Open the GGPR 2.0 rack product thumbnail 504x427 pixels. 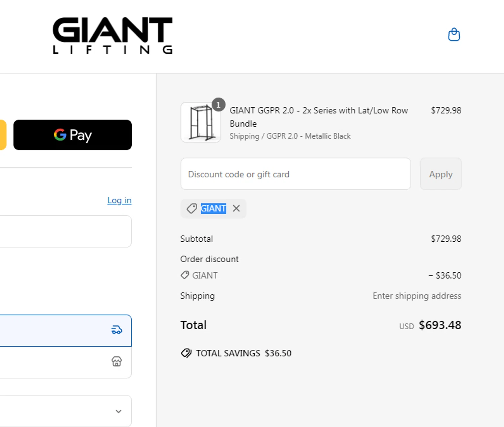click(x=201, y=123)
